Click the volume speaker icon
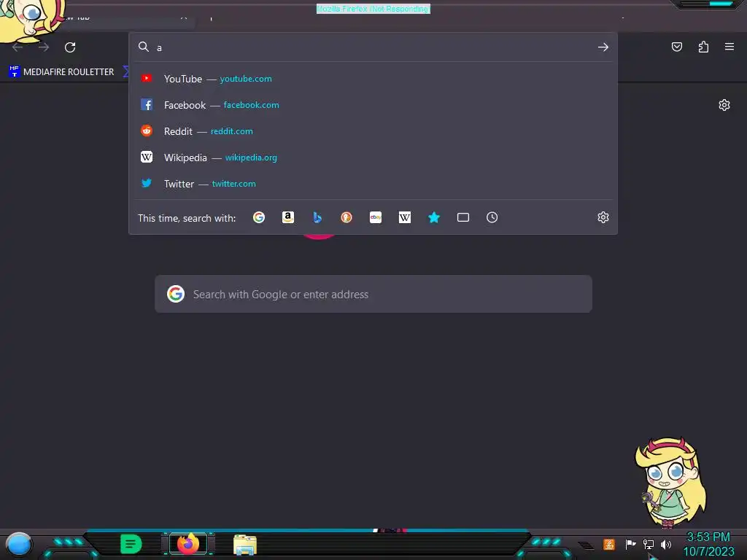The height and width of the screenshot is (560, 747). 666,544
